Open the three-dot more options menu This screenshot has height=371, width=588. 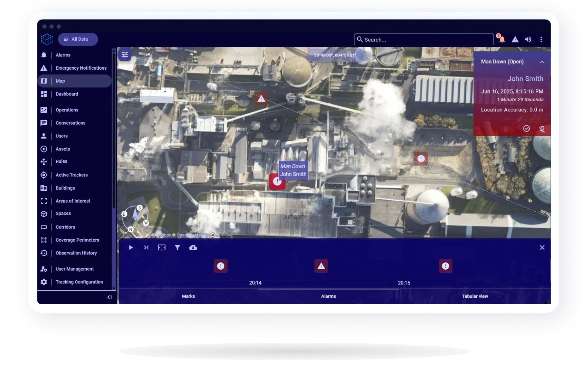(x=541, y=39)
